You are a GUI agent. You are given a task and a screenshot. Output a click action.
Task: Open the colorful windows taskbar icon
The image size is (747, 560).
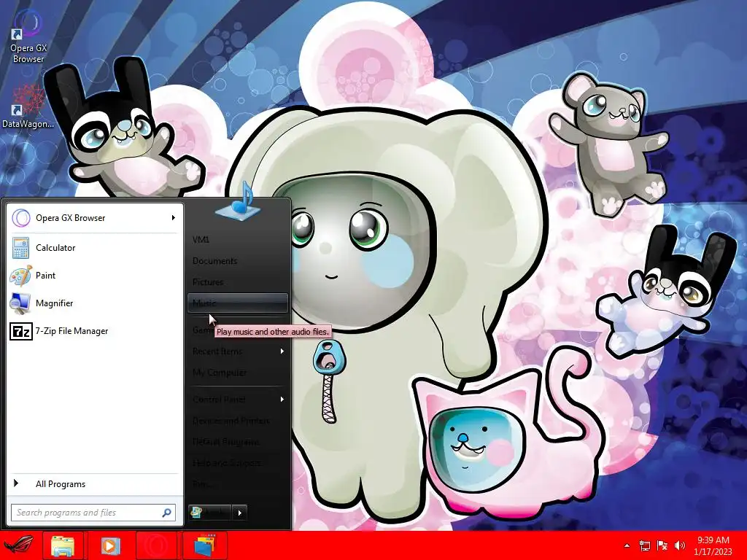click(205, 545)
